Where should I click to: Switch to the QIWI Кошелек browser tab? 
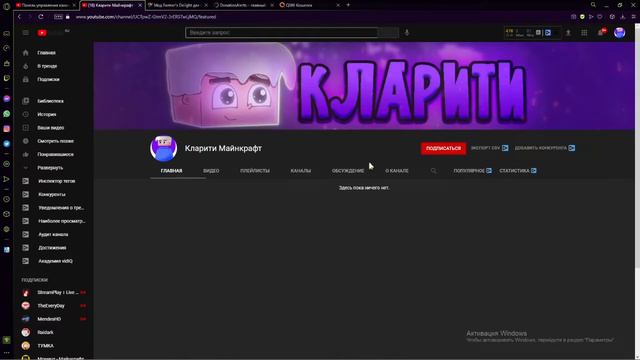309,5
